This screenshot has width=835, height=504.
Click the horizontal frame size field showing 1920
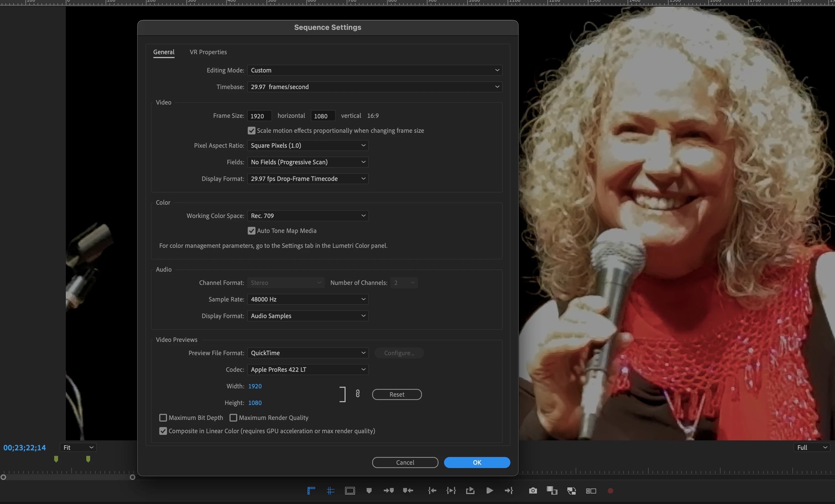coord(259,116)
